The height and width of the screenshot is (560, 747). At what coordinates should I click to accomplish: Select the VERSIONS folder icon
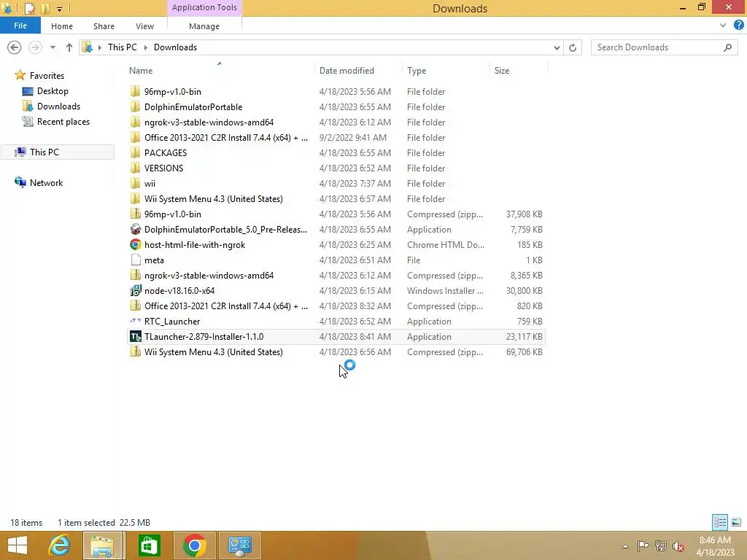(x=135, y=168)
